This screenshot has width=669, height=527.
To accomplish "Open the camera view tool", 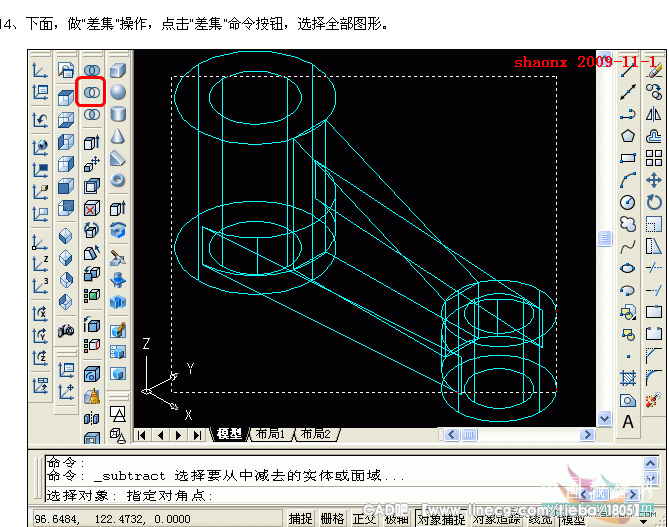I will click(66, 330).
